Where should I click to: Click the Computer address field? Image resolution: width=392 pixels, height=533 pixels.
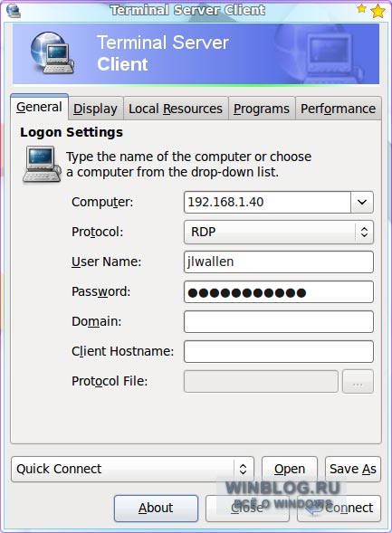point(267,203)
